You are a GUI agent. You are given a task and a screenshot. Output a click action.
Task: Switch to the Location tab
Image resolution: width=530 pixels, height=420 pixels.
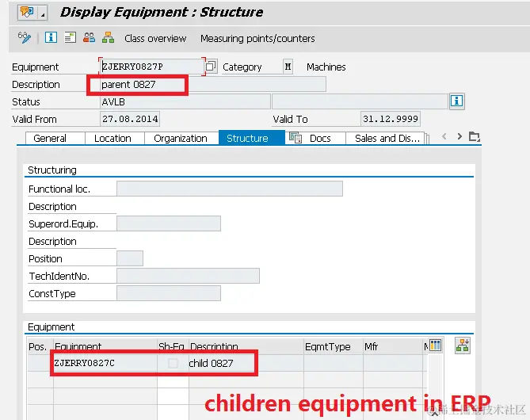coord(113,139)
